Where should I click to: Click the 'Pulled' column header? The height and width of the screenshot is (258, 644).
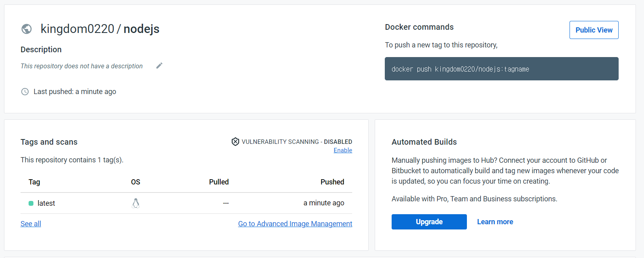coord(219,182)
